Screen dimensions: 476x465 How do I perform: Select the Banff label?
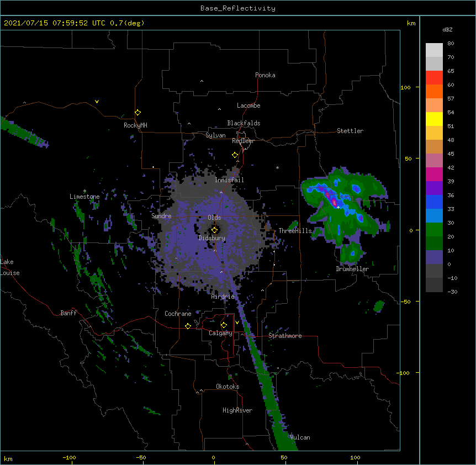pos(68,313)
